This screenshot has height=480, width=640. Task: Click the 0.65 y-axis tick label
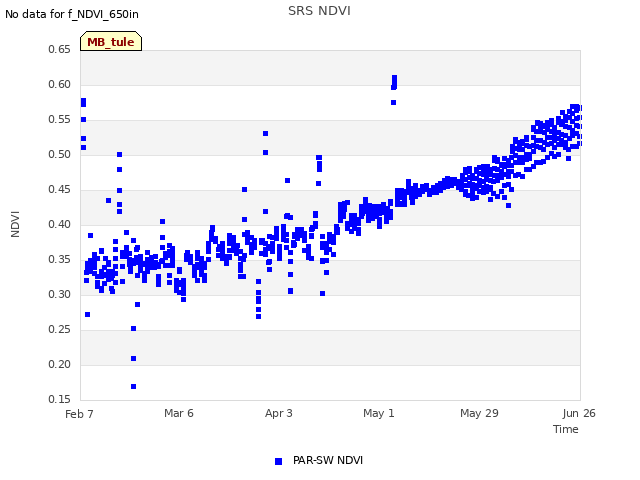59,49
